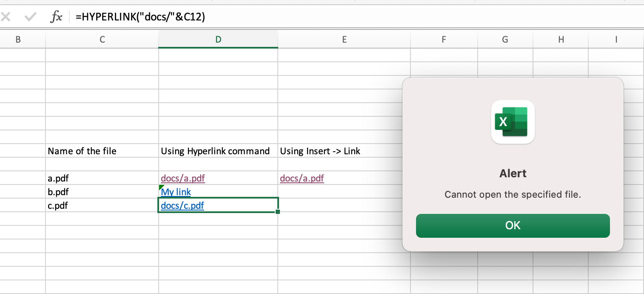Open the fx Insert Function icon

click(x=56, y=17)
